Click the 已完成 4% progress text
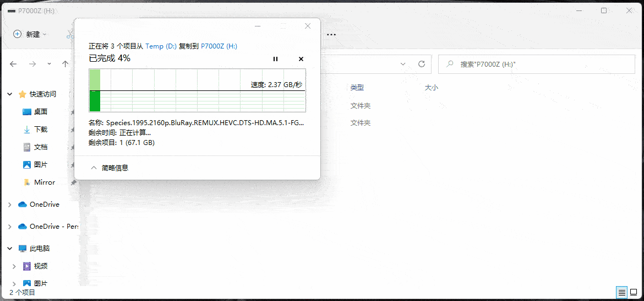 (x=110, y=58)
